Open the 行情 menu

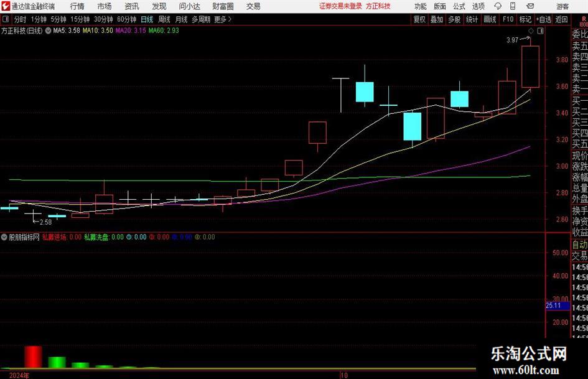click(x=77, y=6)
